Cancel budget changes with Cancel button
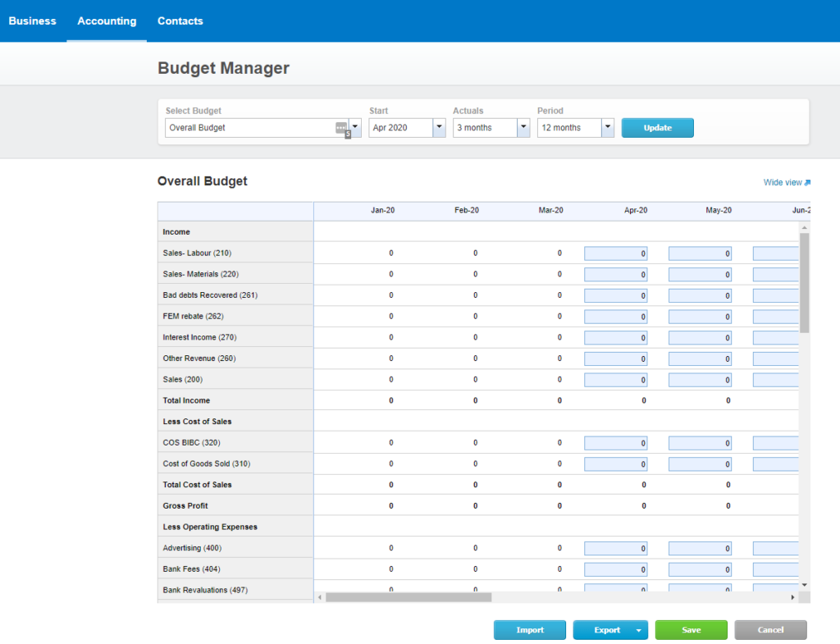 (x=770, y=630)
